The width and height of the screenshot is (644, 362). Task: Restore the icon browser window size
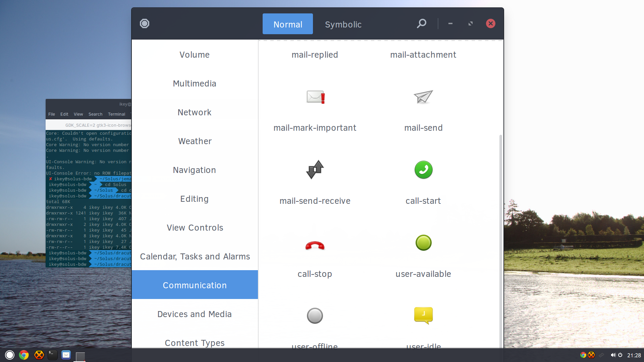click(471, 23)
